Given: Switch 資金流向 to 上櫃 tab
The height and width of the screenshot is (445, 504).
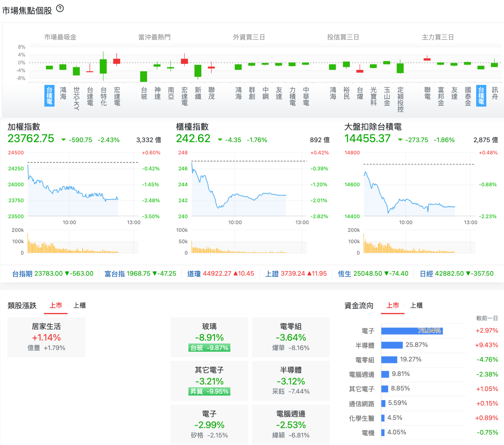Looking at the screenshot, I should click(x=416, y=305).
